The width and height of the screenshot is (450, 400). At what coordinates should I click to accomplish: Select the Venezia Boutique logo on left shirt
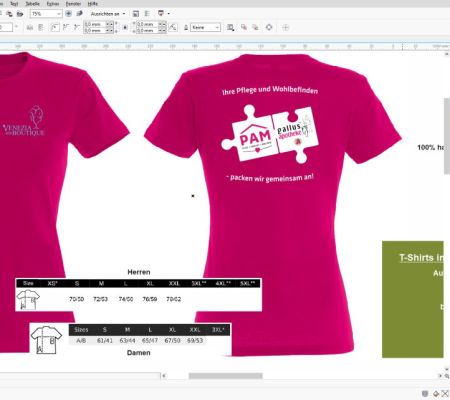[24, 121]
